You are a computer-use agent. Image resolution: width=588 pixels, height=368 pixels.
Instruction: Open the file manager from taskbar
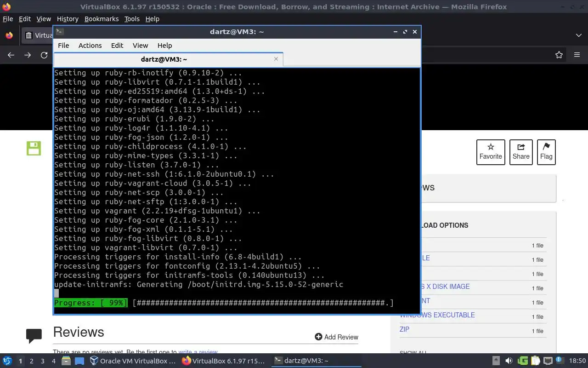66,361
